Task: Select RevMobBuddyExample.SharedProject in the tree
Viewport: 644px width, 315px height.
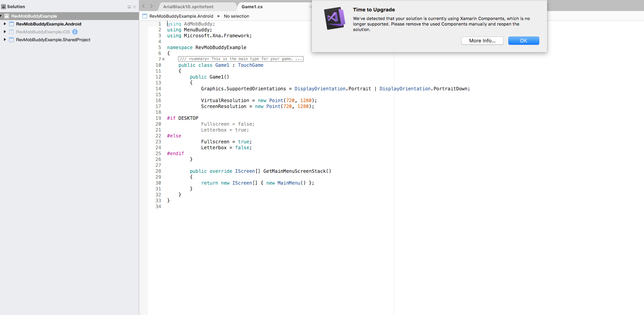Action: click(x=53, y=40)
